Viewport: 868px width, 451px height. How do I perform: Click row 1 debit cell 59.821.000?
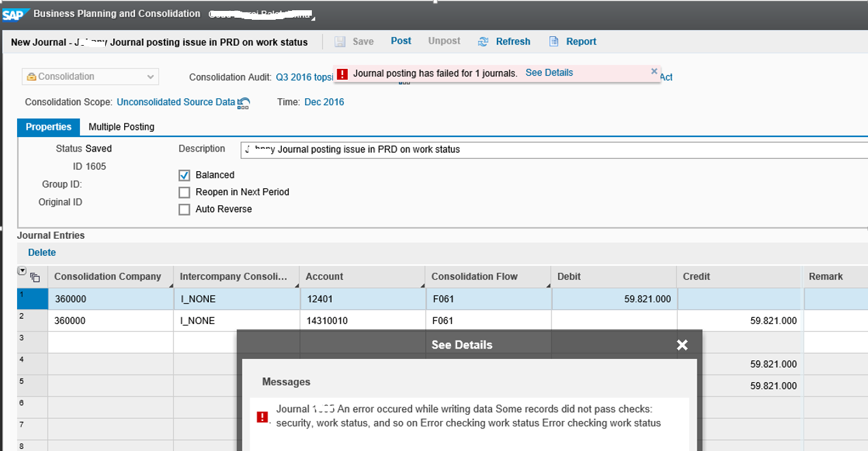coord(614,299)
